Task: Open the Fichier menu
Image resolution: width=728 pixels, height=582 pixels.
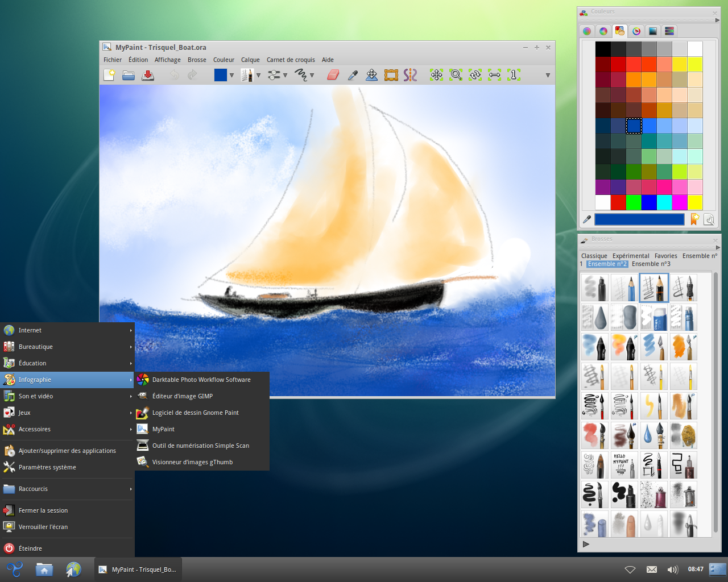Action: coord(113,60)
